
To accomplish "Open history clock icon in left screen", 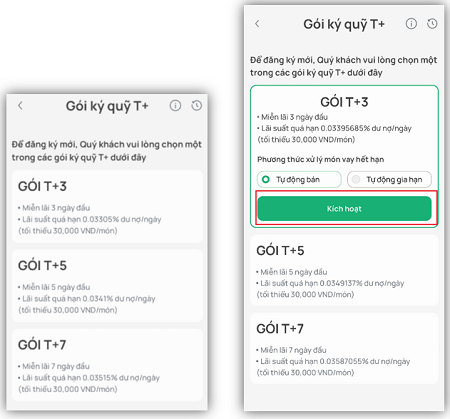I will coord(197,106).
